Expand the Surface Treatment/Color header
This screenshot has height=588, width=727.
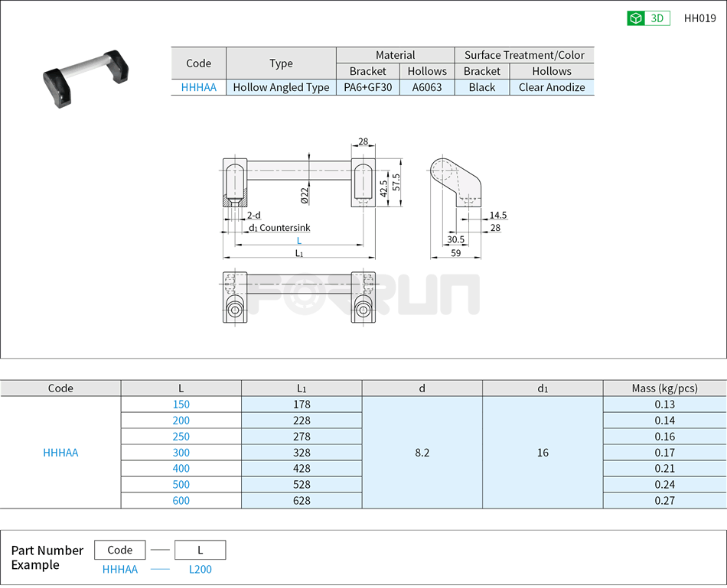(x=523, y=55)
